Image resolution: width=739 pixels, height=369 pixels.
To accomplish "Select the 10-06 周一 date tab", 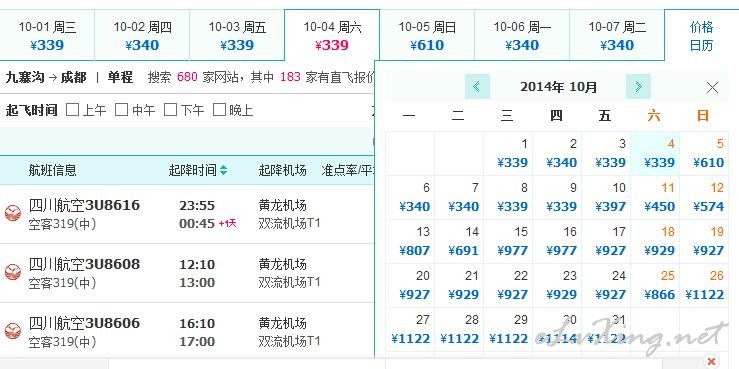I will (522, 35).
